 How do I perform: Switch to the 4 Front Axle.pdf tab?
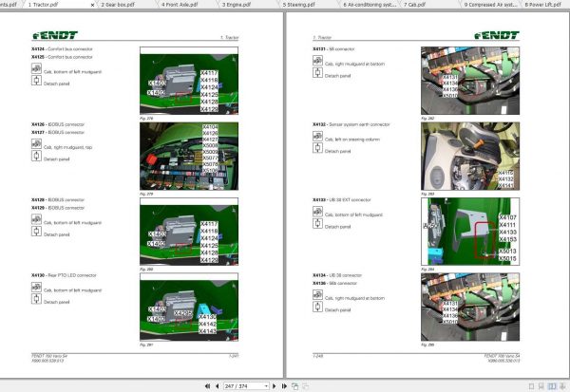coord(180,5)
